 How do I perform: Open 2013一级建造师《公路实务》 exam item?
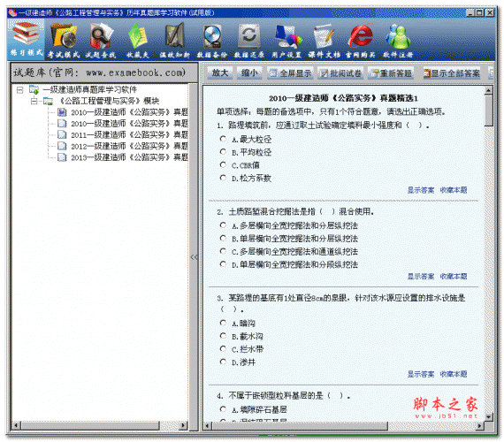pos(129,157)
